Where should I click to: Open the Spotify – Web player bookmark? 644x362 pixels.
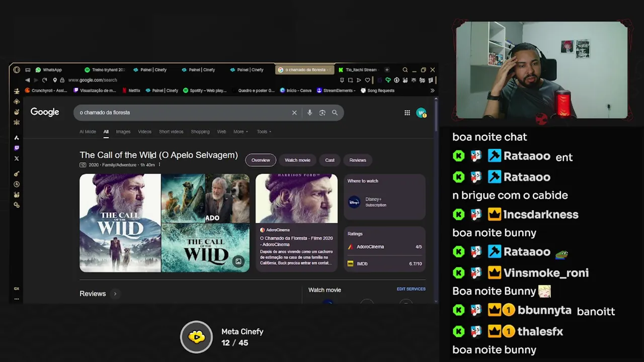click(205, 90)
